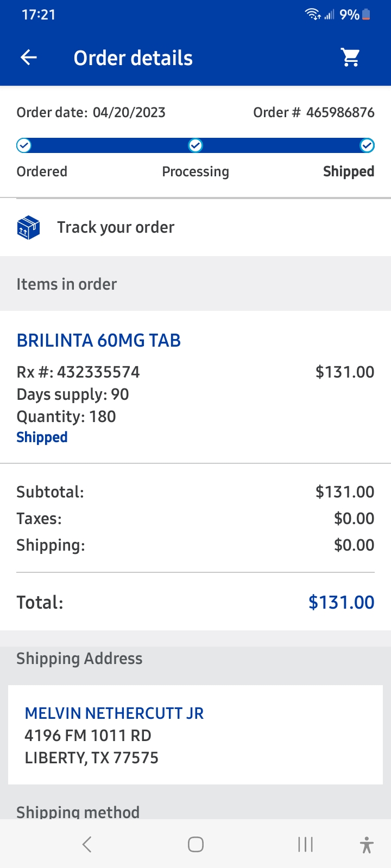Tap the blue Shipped status link
The width and height of the screenshot is (391, 868).
42,437
